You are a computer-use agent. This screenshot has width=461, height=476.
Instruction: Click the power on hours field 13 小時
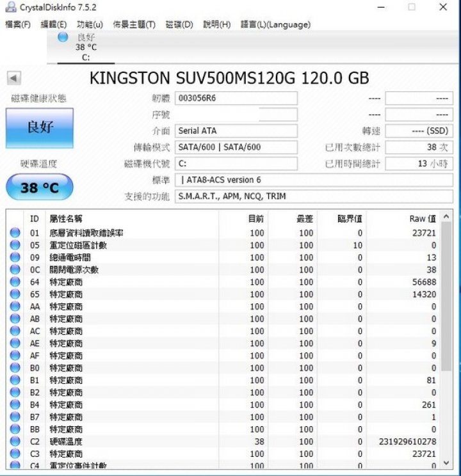click(419, 164)
